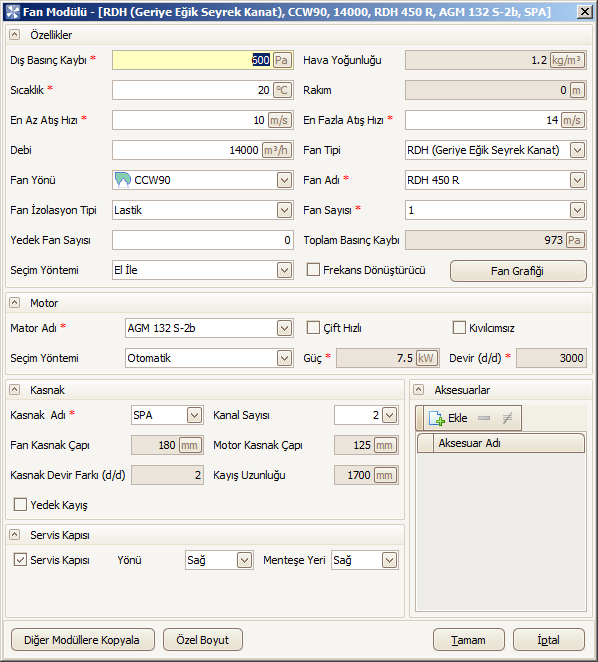
Task: Collapse the Kasnak section arrow
Action: [14, 390]
